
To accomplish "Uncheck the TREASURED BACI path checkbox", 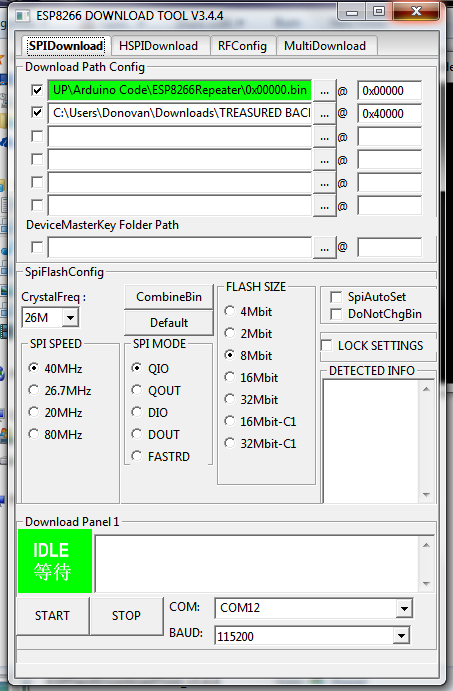I will [37, 113].
